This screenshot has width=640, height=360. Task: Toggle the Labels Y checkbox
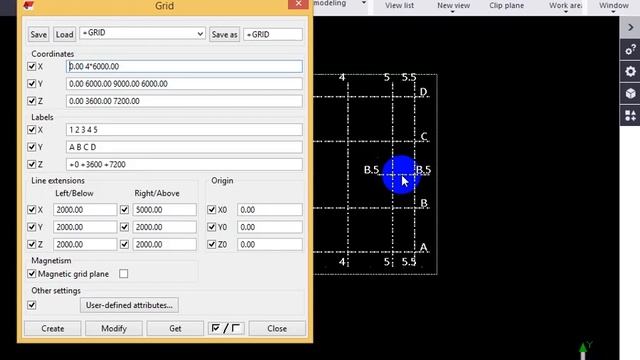(31, 147)
